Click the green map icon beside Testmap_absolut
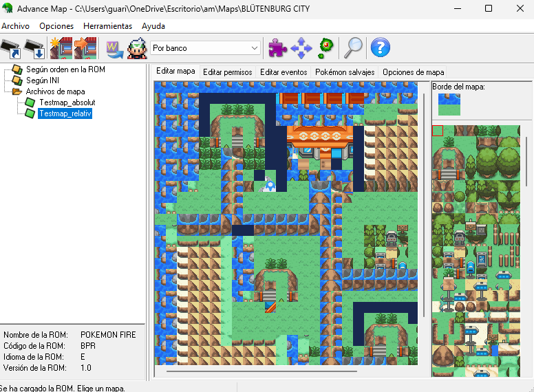The height and width of the screenshot is (392, 534). click(x=30, y=102)
